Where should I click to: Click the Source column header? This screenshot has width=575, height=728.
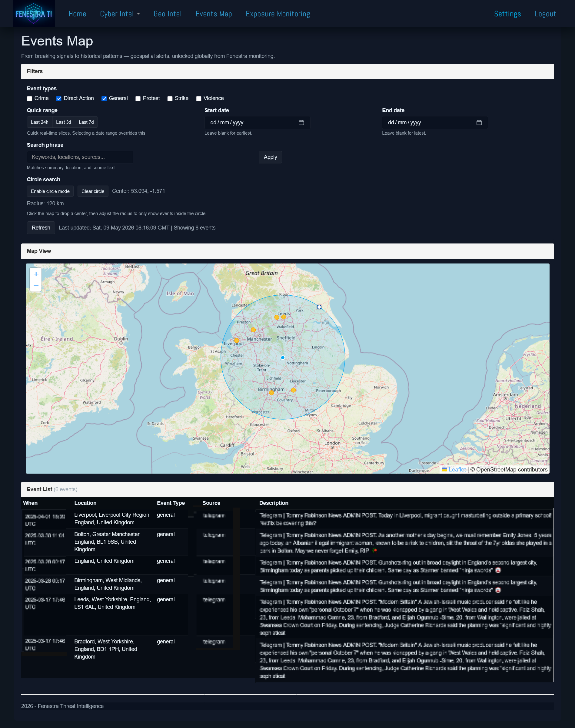pos(211,503)
